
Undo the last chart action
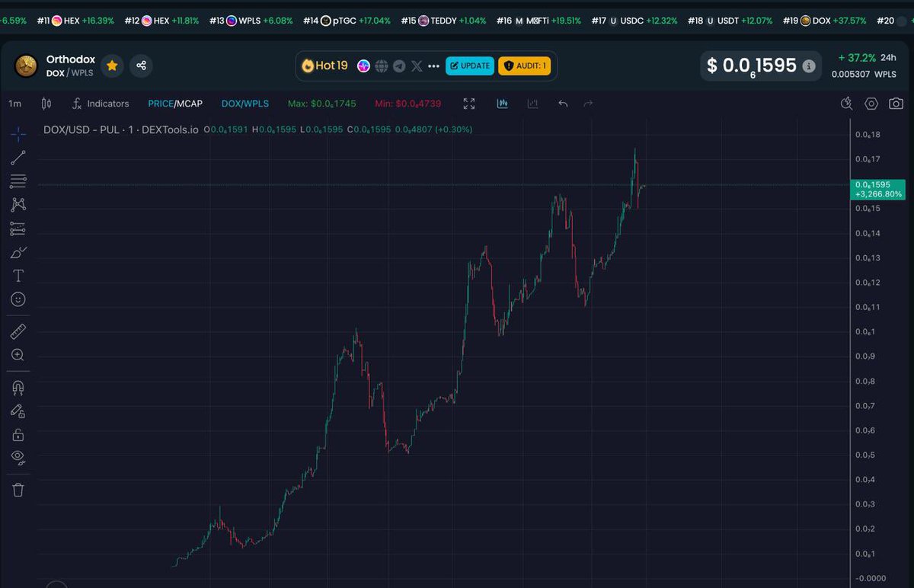(x=563, y=104)
